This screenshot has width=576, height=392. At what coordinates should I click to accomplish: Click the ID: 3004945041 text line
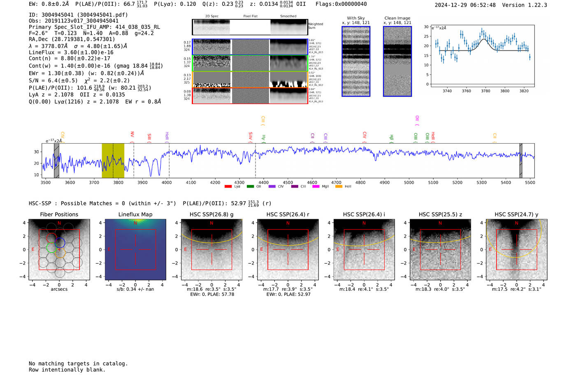click(x=78, y=15)
